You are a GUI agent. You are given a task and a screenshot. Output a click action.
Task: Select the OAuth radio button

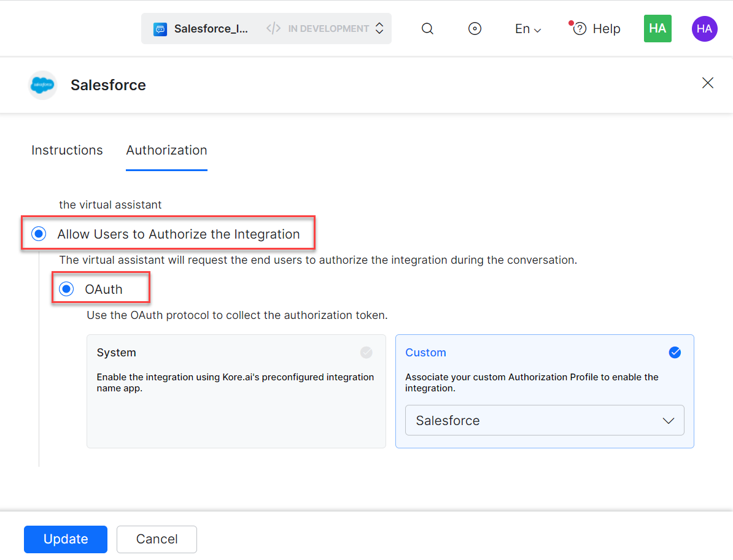pyautogui.click(x=66, y=290)
